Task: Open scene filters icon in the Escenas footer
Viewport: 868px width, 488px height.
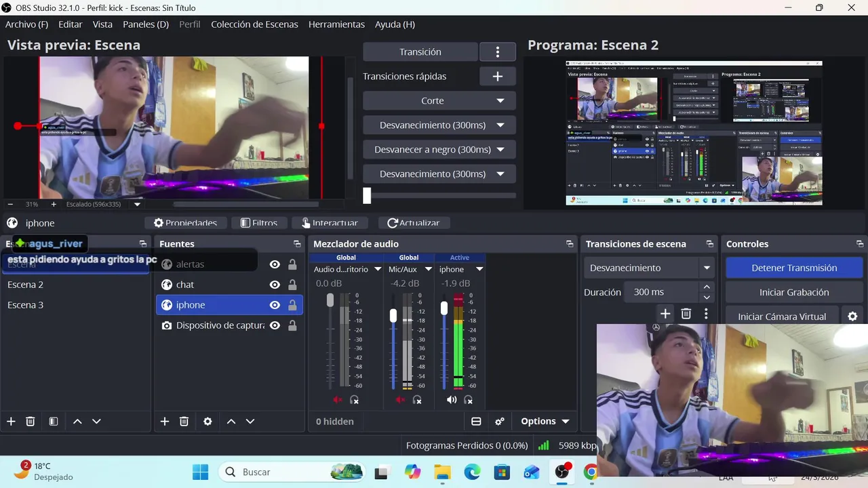Action: click(54, 422)
